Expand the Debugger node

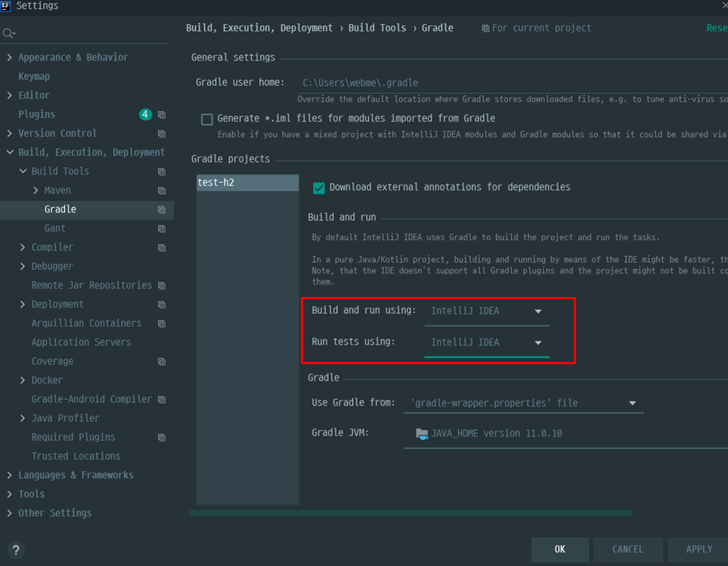[x=23, y=266]
